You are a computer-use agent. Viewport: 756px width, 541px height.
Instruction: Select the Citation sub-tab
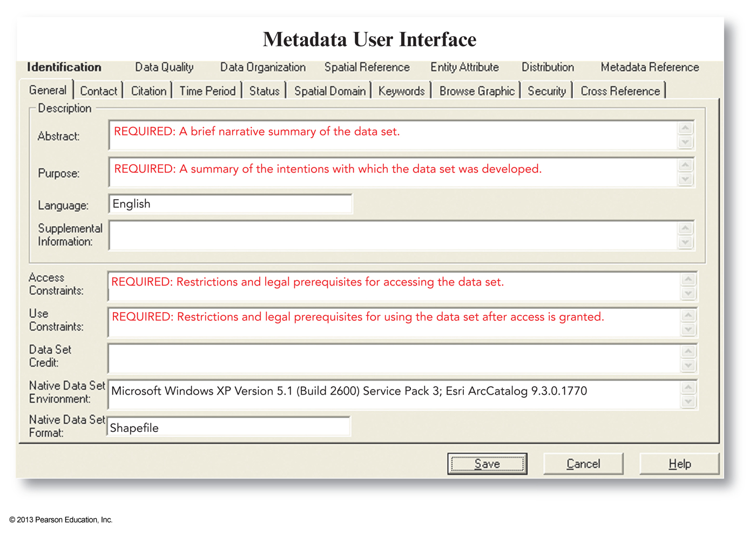coord(148,91)
